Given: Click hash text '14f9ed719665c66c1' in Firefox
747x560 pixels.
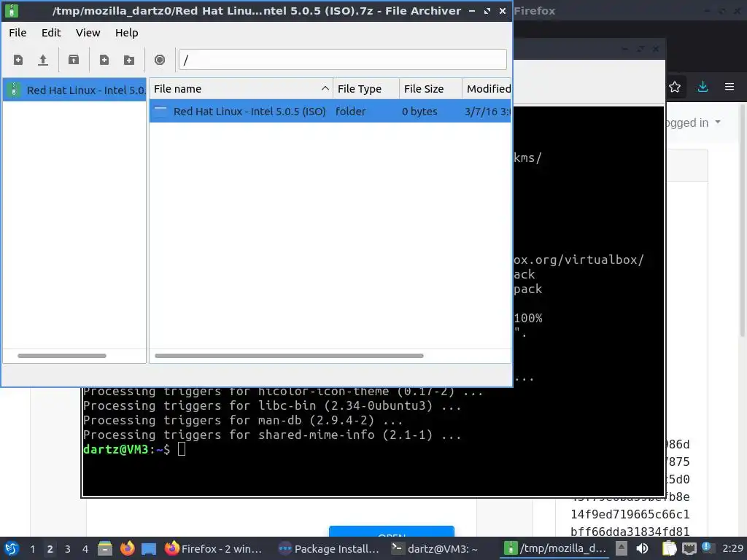Looking at the screenshot, I should coord(630,514).
